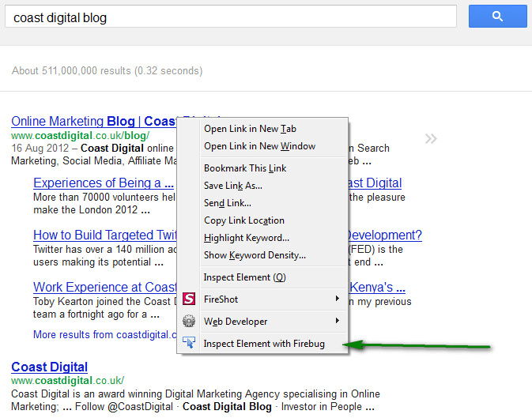Viewport: 532px width, 418px height.
Task: Choose Save Link As option
Action: coord(232,186)
